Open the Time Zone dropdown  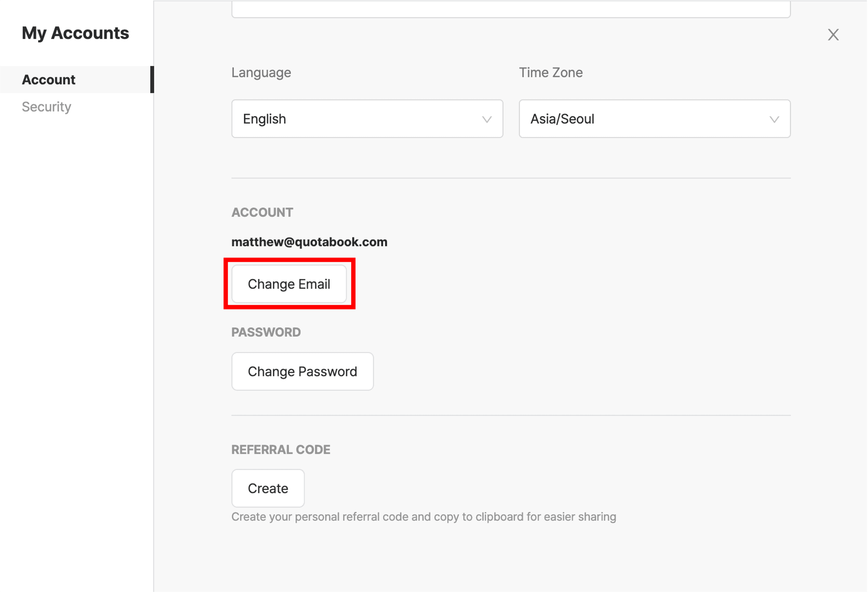[x=654, y=119]
